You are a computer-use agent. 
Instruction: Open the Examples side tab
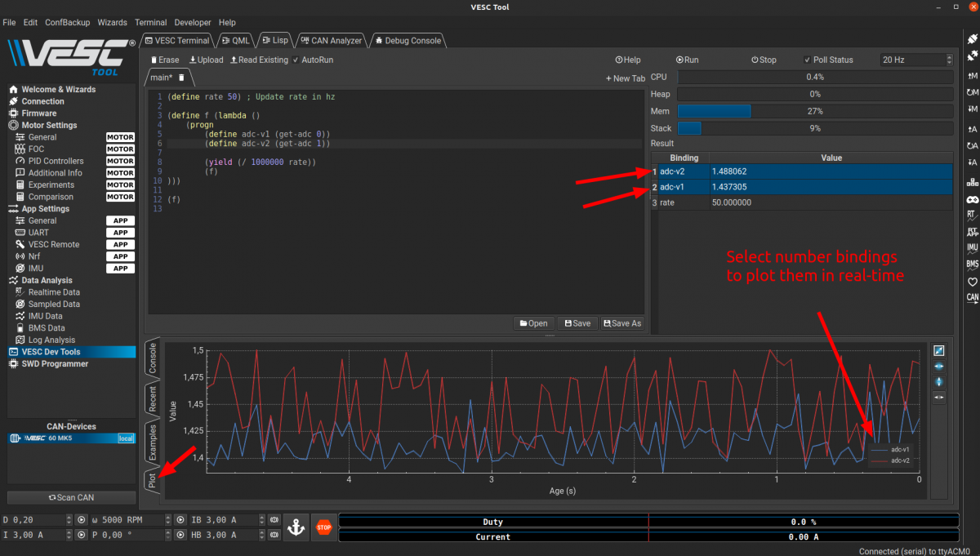pos(152,443)
